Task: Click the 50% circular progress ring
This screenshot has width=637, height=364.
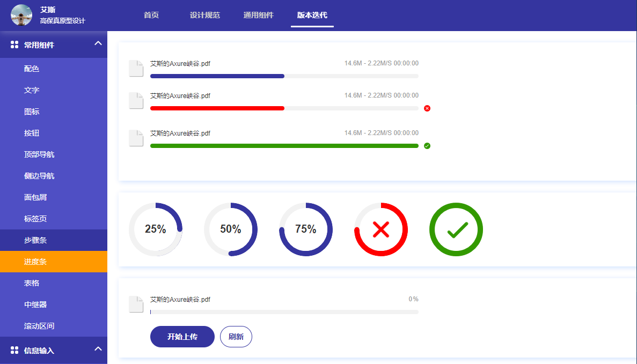Action: [231, 229]
